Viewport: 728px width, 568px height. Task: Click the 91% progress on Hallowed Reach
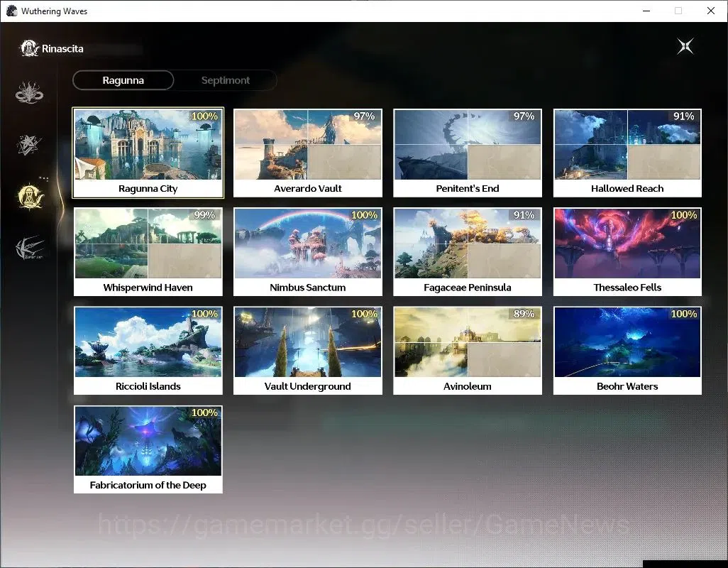684,116
